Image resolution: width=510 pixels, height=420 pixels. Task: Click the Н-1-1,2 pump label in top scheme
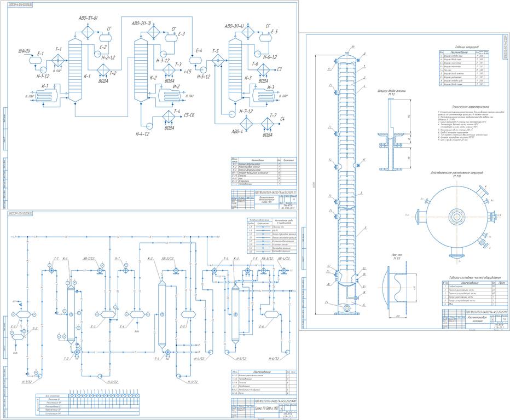tap(42, 77)
